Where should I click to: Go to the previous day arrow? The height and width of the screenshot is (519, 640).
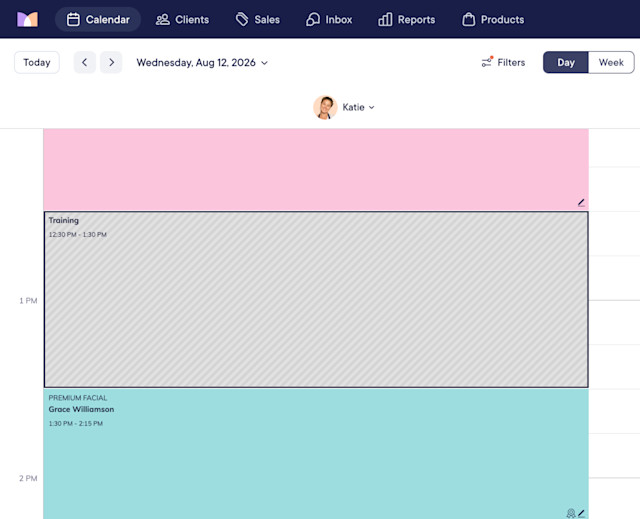[84, 62]
